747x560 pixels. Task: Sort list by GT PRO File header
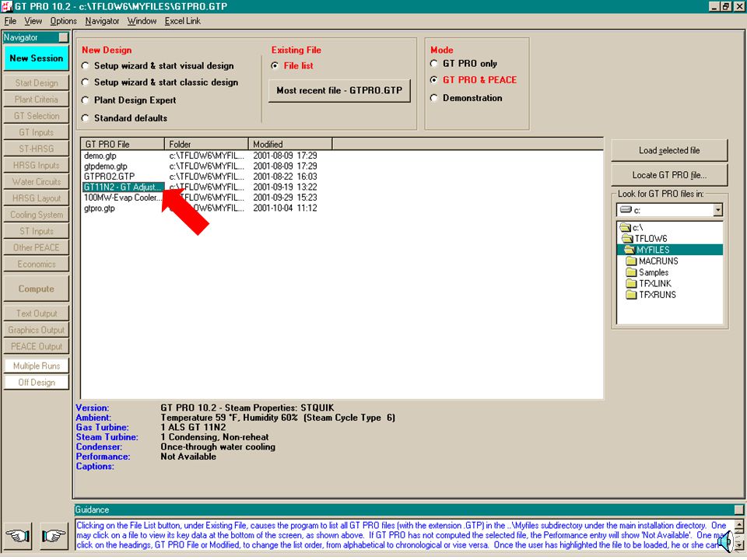point(123,144)
